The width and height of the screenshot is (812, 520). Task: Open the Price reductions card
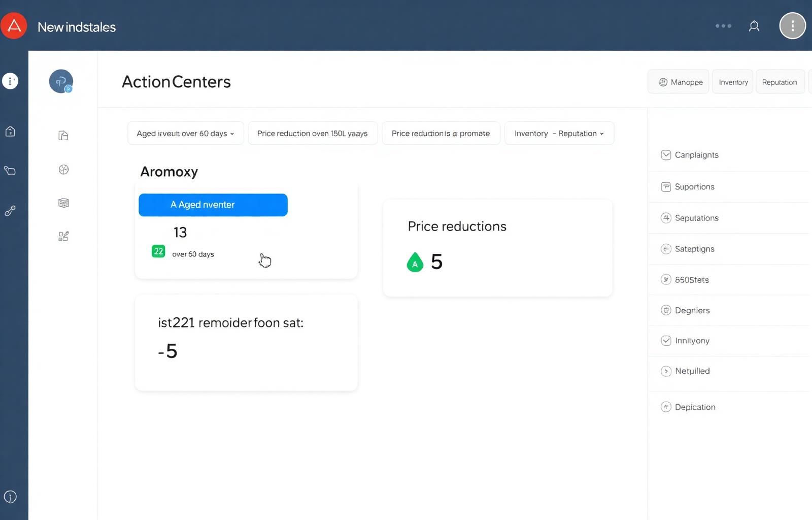pyautogui.click(x=498, y=248)
